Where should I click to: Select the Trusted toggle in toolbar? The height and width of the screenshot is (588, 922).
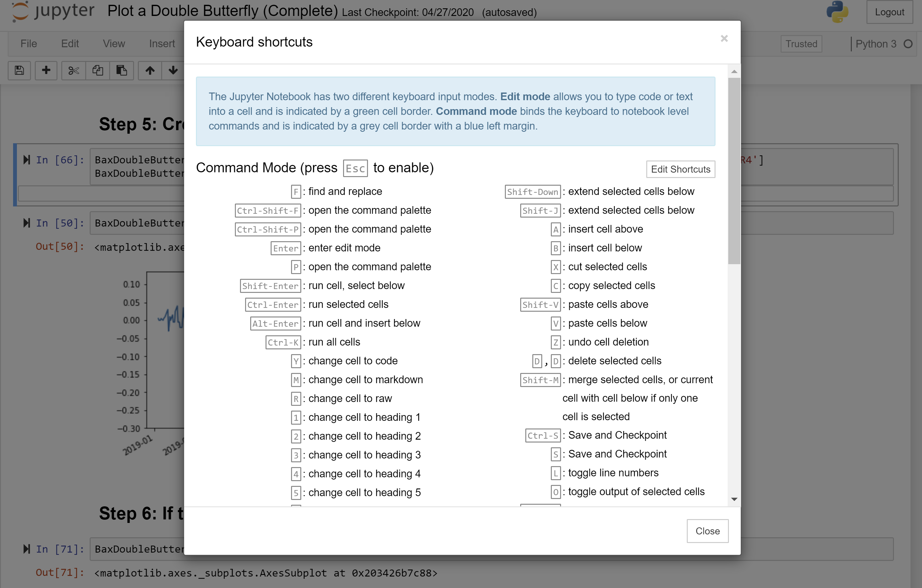click(800, 44)
